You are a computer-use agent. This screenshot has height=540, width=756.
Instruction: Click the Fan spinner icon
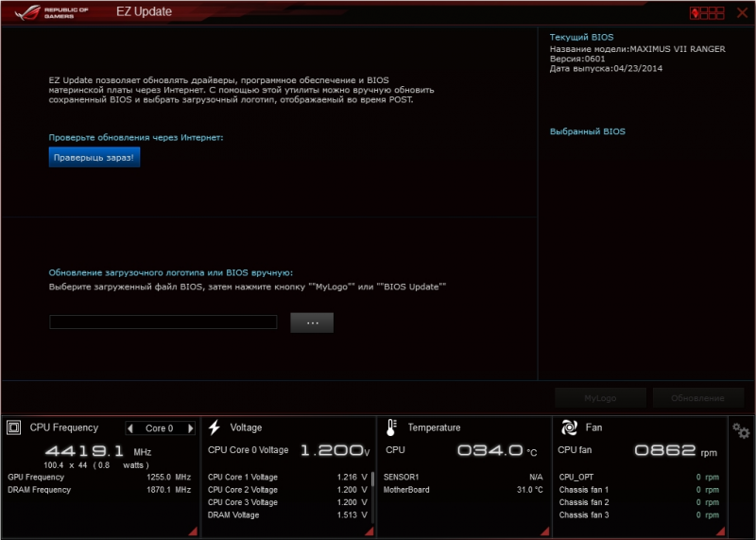click(x=569, y=427)
